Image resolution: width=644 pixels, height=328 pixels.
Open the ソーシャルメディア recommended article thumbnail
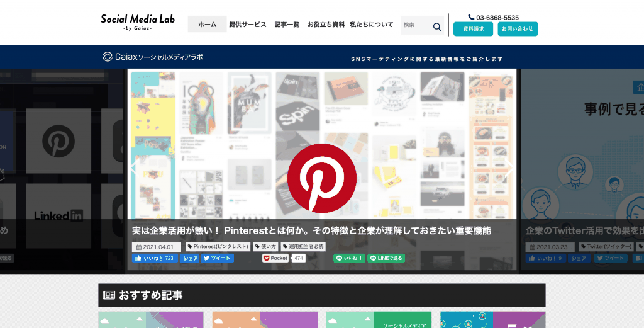tap(379, 320)
